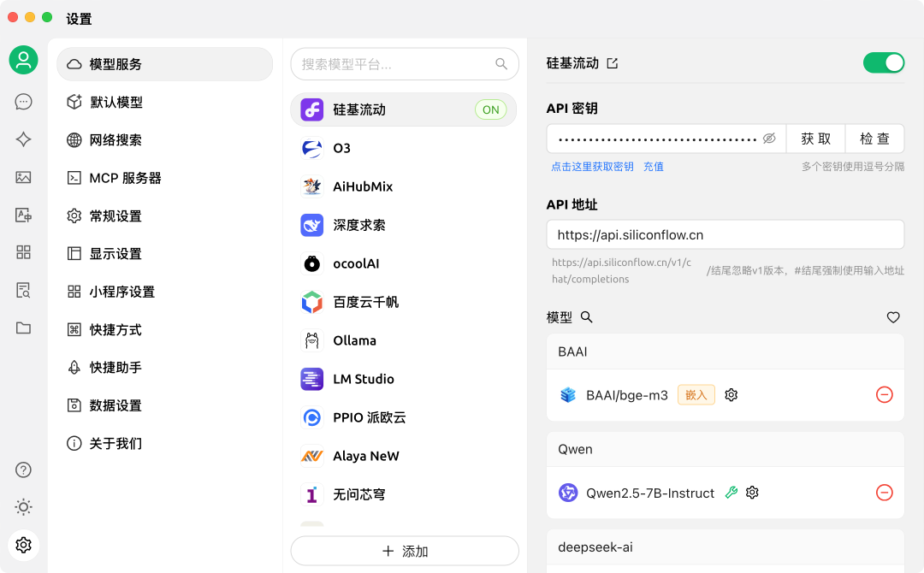Remove the Qwen2.5-7B-Instruct model
Screen dimensions: 924x573
pyautogui.click(x=885, y=493)
